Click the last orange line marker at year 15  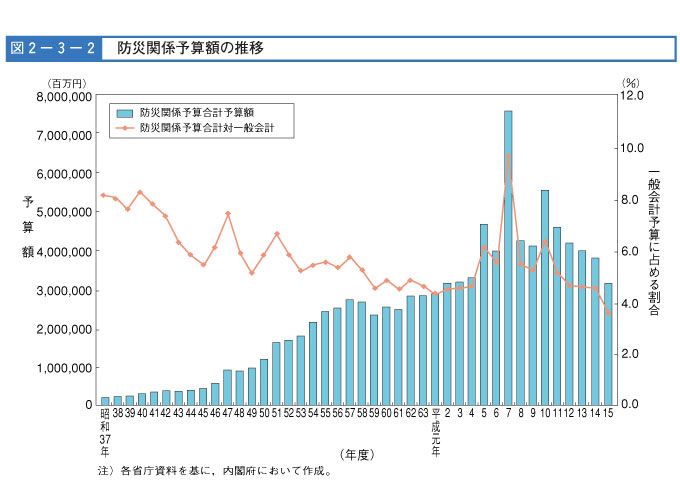[608, 312]
